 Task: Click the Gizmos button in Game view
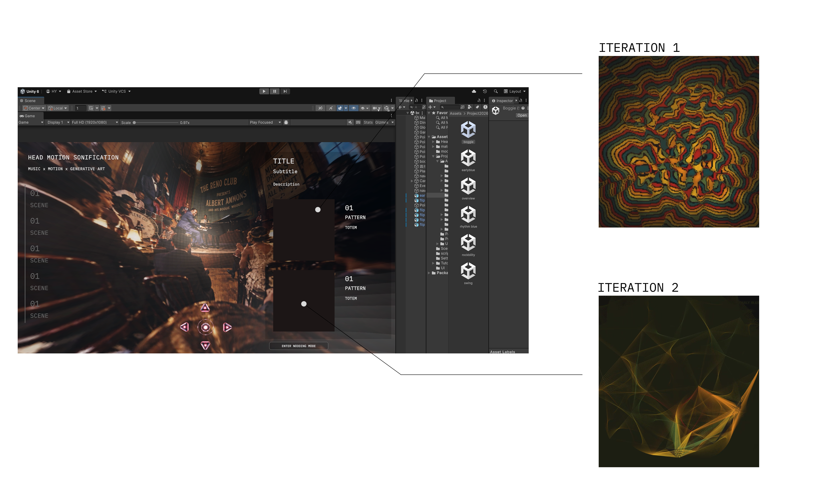(x=382, y=122)
